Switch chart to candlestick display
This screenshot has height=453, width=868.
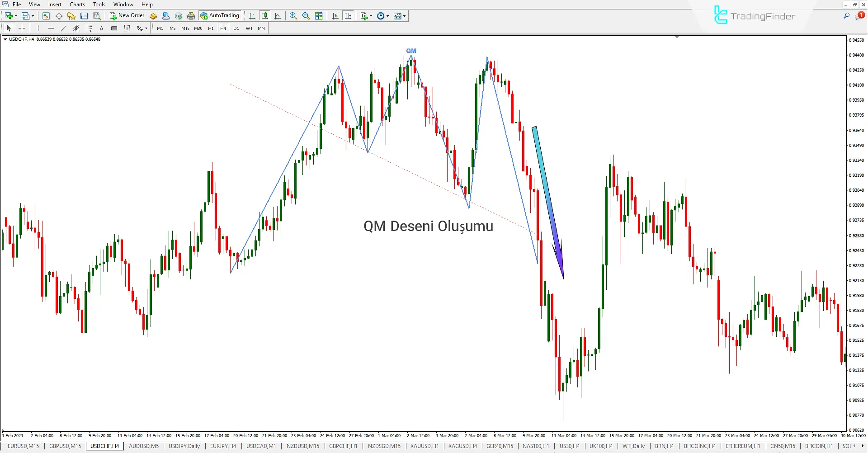(265, 16)
